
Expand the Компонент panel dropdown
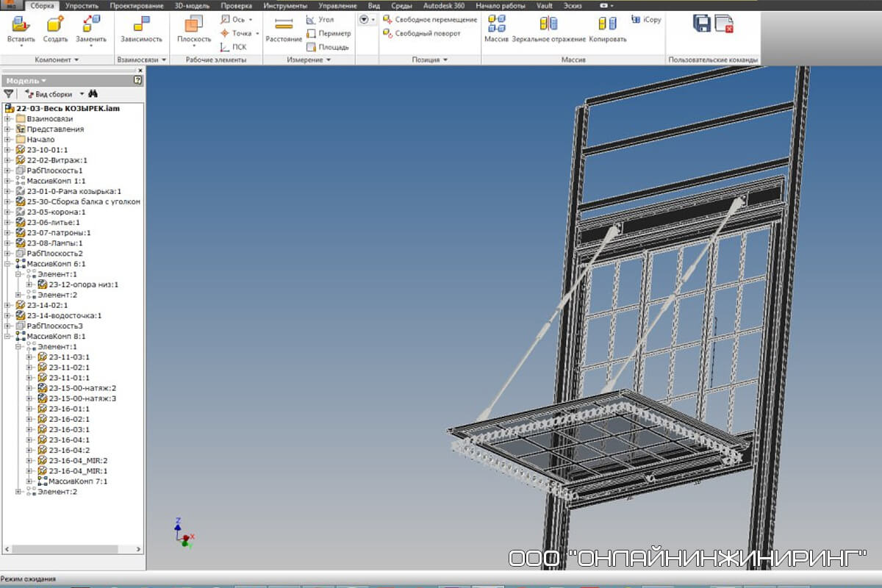coord(76,60)
